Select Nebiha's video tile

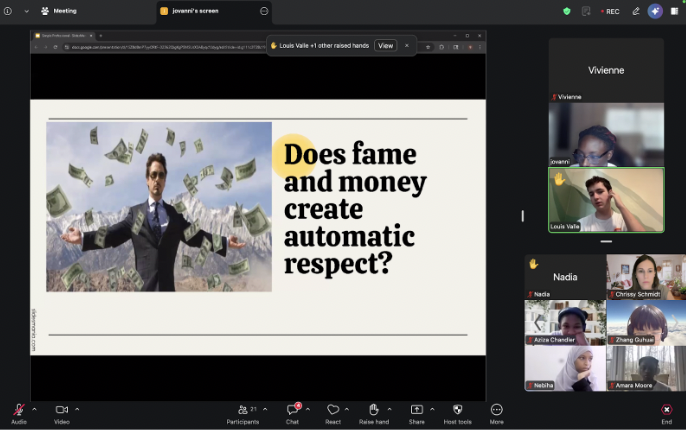coord(565,368)
